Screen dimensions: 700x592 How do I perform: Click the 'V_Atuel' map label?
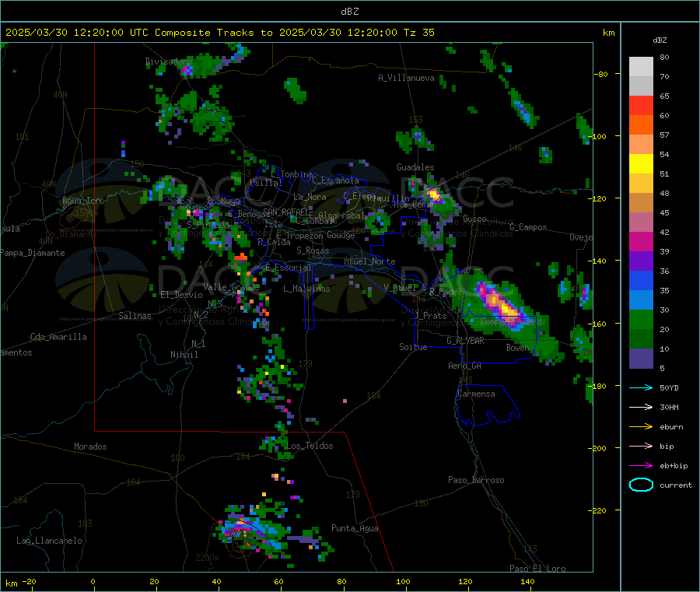[x=400, y=288]
